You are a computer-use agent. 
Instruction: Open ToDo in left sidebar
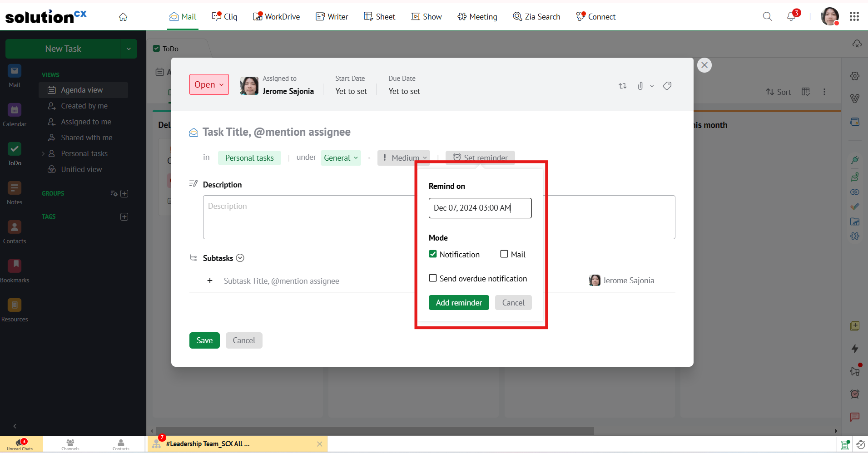pyautogui.click(x=15, y=154)
